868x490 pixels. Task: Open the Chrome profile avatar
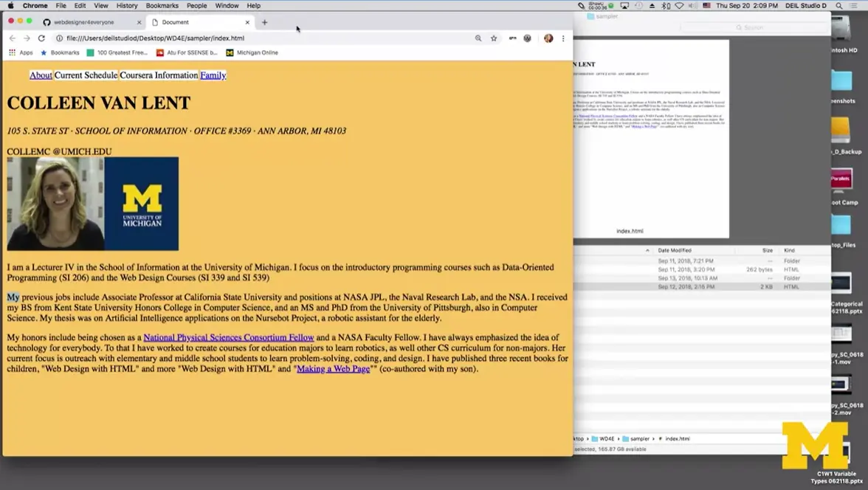548,38
